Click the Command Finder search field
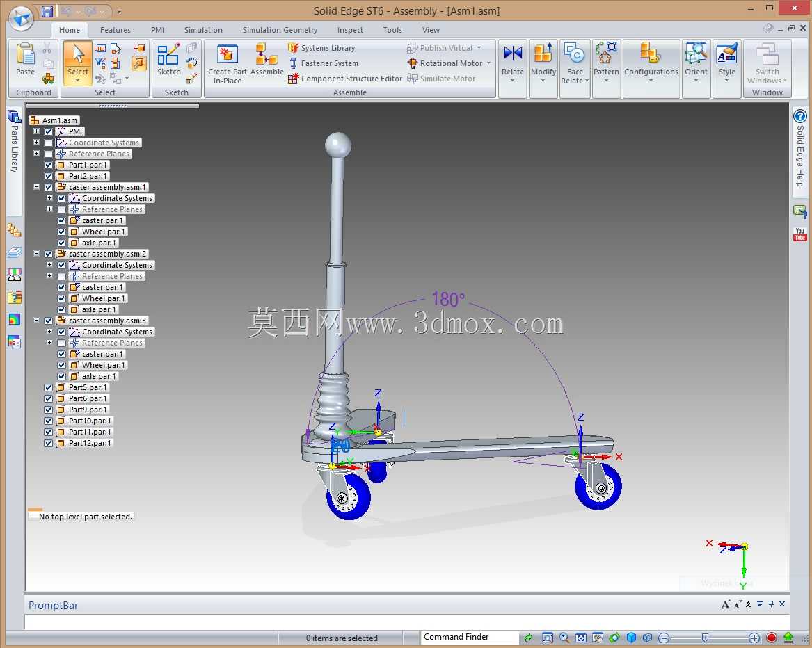This screenshot has height=648, width=812. tap(469, 637)
